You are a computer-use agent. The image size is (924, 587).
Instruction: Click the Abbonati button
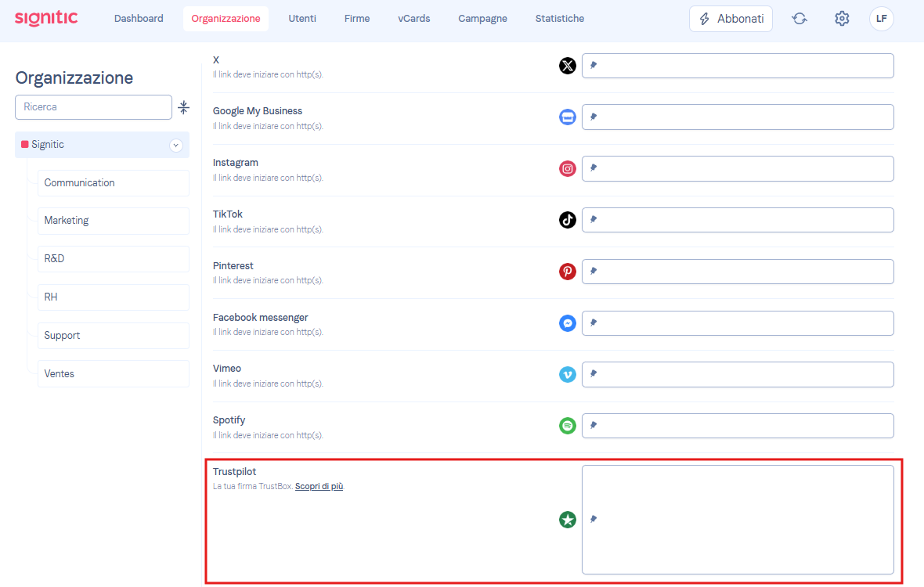point(731,19)
